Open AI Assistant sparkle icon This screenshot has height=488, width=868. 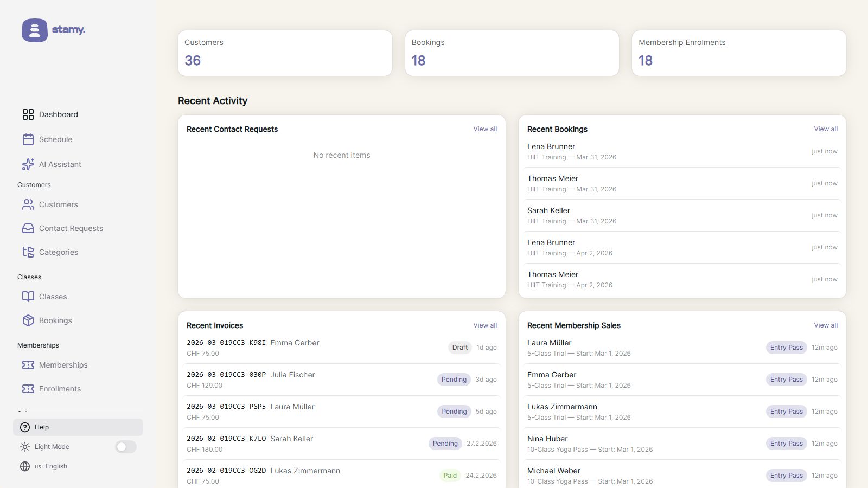(28, 164)
